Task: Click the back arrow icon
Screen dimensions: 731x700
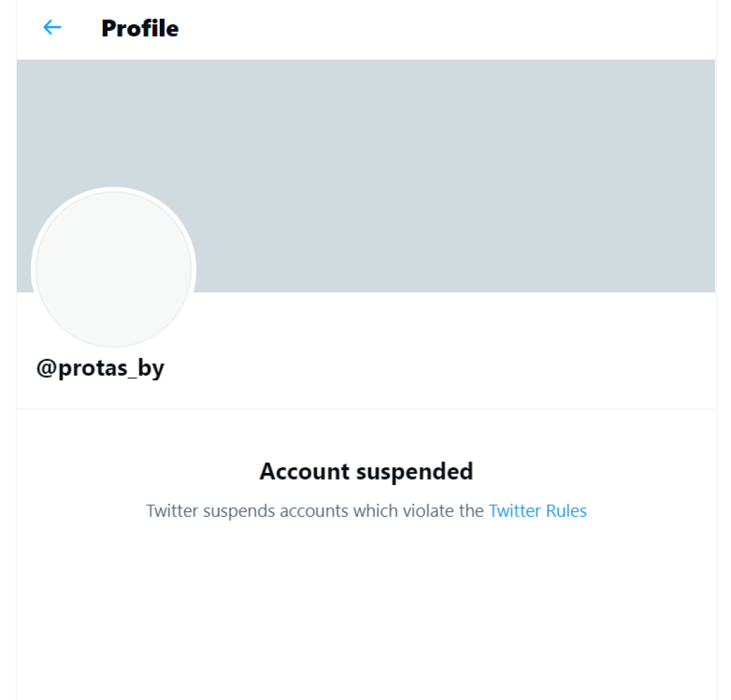Action: [x=52, y=28]
